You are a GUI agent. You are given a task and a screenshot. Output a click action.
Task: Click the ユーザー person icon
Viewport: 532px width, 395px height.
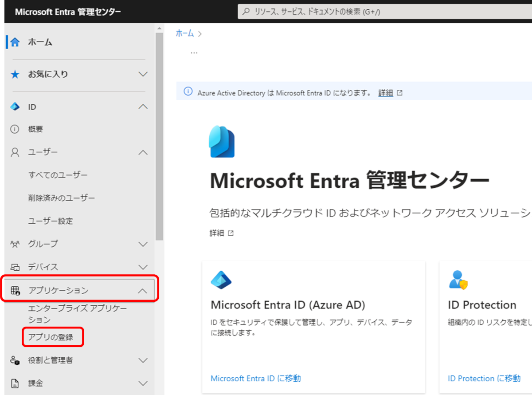click(x=15, y=152)
